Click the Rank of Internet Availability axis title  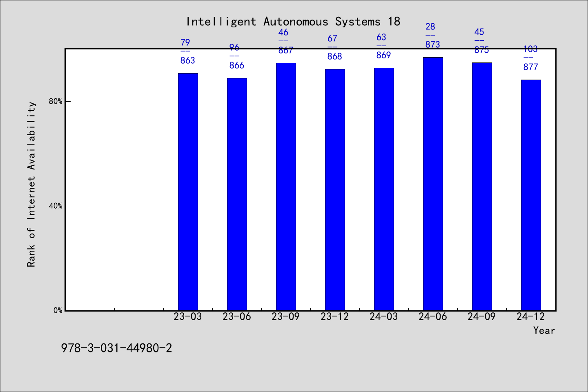31,184
